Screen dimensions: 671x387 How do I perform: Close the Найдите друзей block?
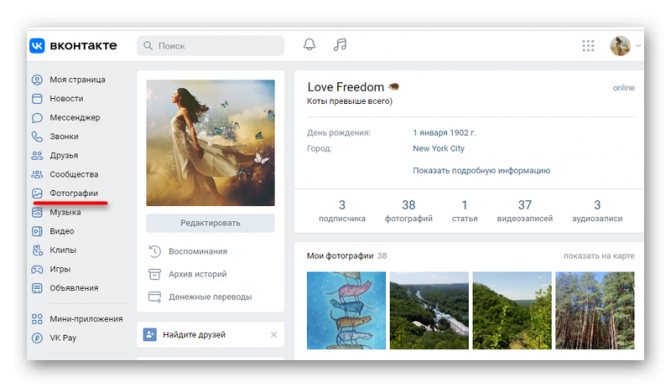pos(274,334)
